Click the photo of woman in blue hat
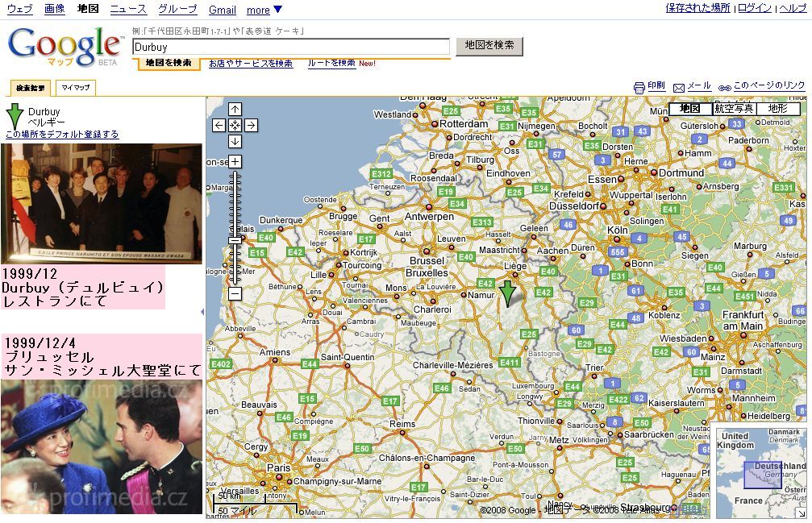 pyautogui.click(x=102, y=447)
